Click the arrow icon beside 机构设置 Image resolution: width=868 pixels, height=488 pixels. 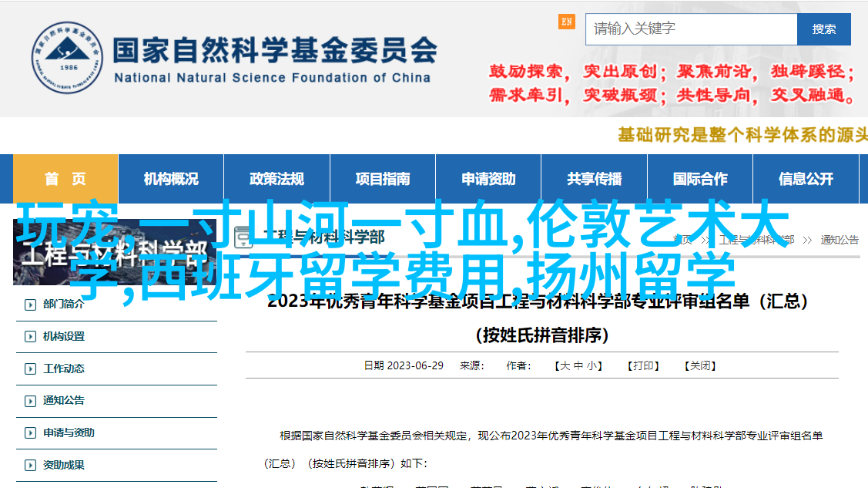[31, 337]
